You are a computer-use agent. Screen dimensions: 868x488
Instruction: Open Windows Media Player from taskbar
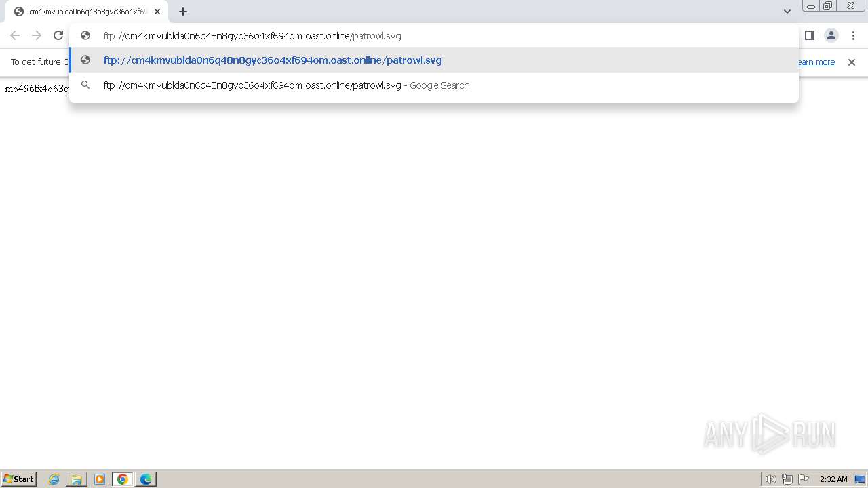tap(100, 479)
